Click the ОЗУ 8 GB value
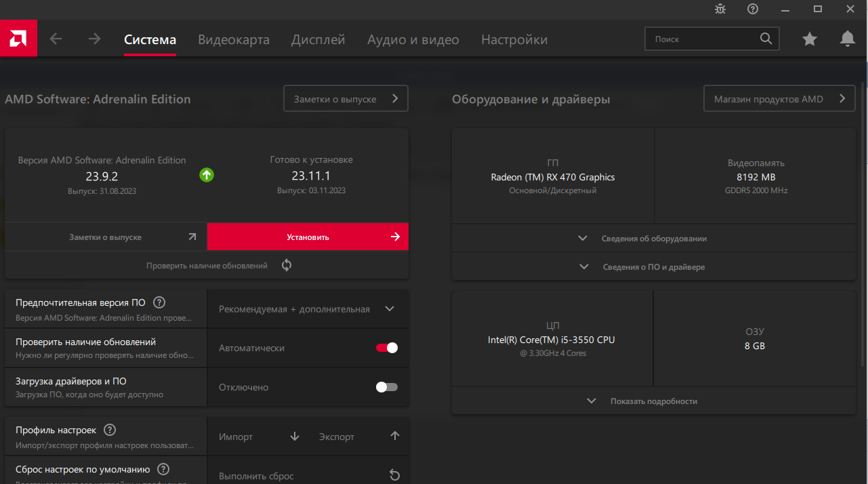The height and width of the screenshot is (484, 868). click(754, 346)
